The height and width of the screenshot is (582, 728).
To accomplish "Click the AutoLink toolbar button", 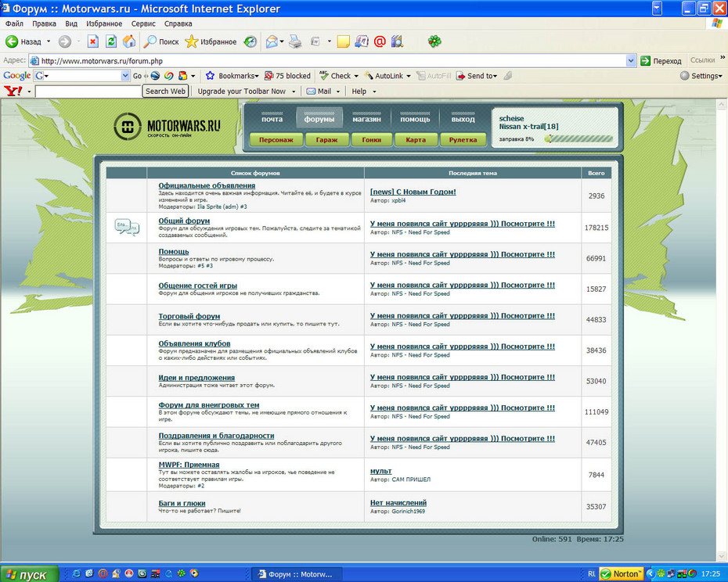I will pos(384,76).
